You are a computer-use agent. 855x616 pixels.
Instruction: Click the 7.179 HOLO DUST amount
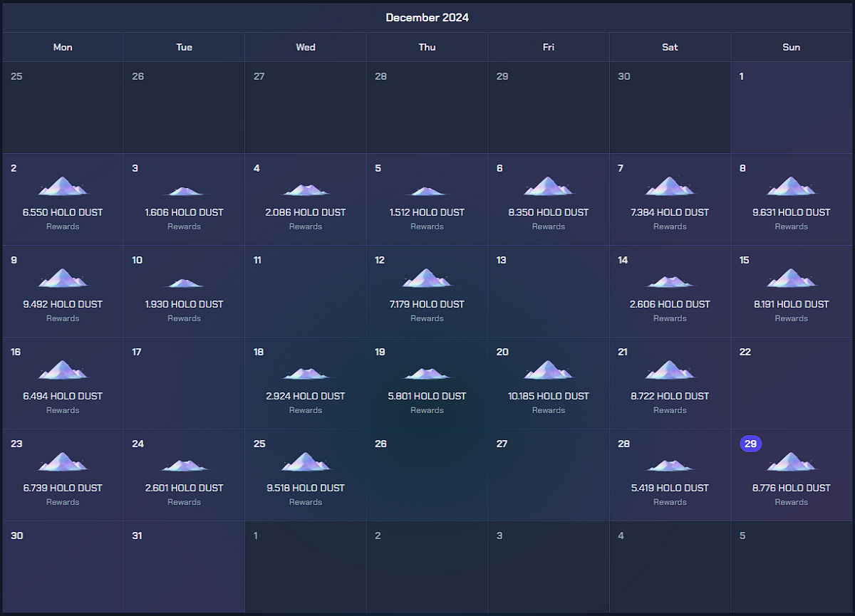point(427,304)
